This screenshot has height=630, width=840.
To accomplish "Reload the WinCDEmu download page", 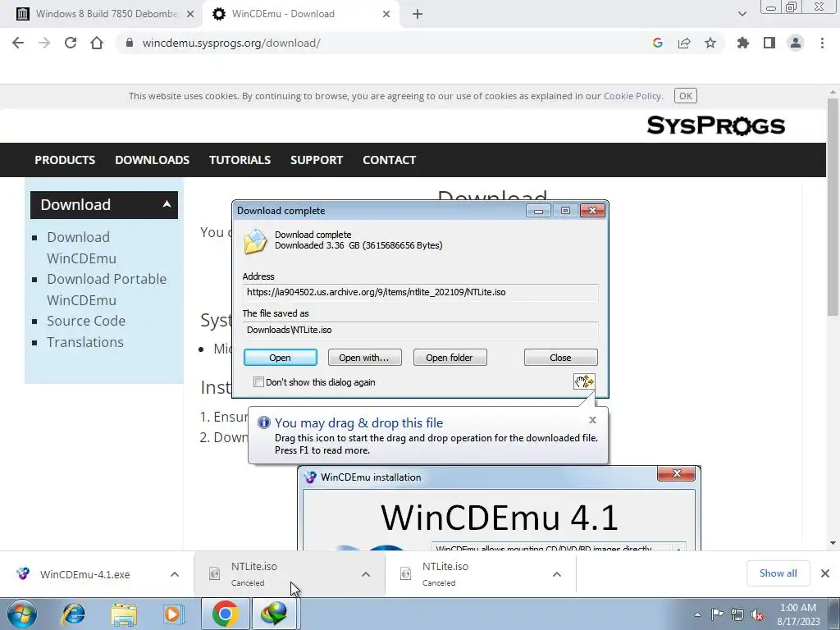I will coord(71,43).
